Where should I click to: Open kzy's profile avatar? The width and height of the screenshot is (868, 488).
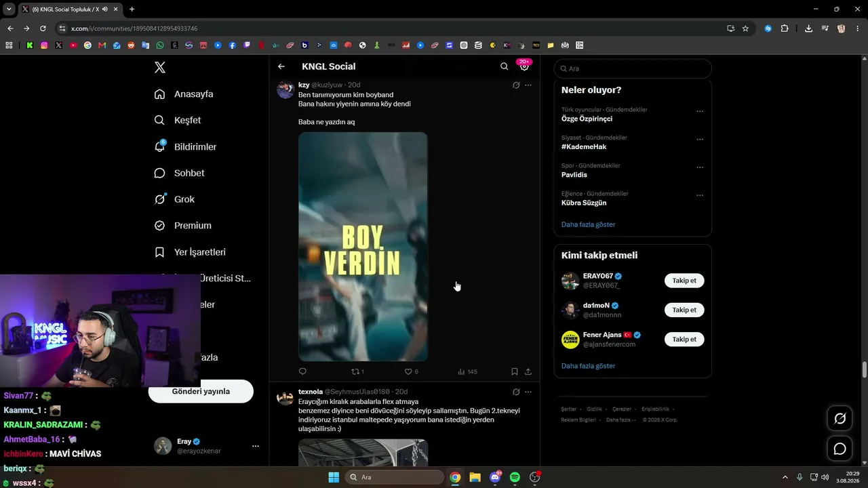[285, 89]
